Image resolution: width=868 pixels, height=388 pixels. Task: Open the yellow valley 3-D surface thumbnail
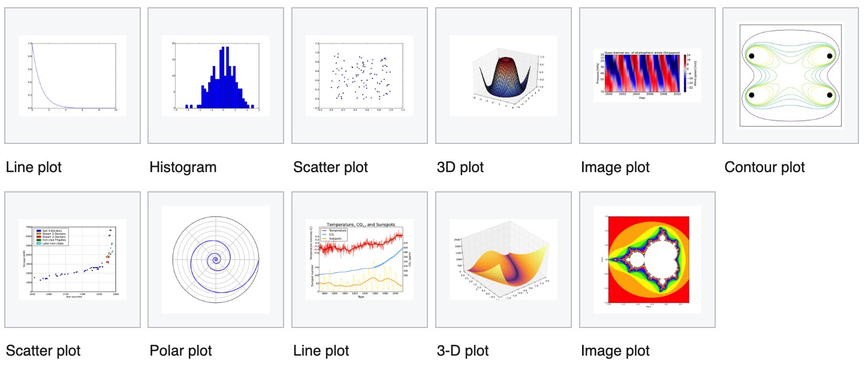(504, 260)
